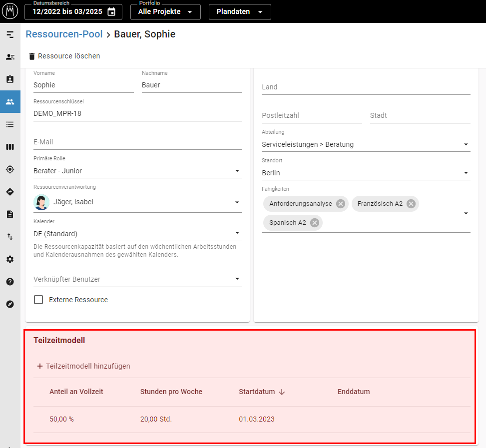
Task: Click into the Nachname field
Action: [192, 85]
